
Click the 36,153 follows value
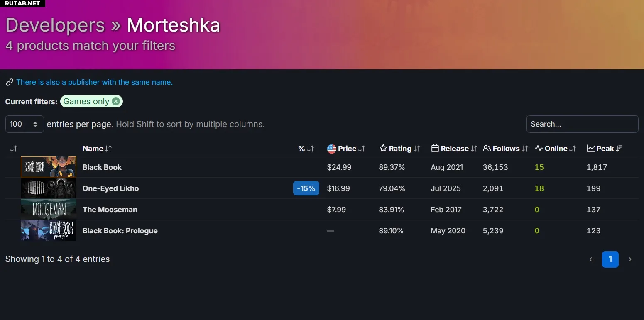pyautogui.click(x=495, y=167)
